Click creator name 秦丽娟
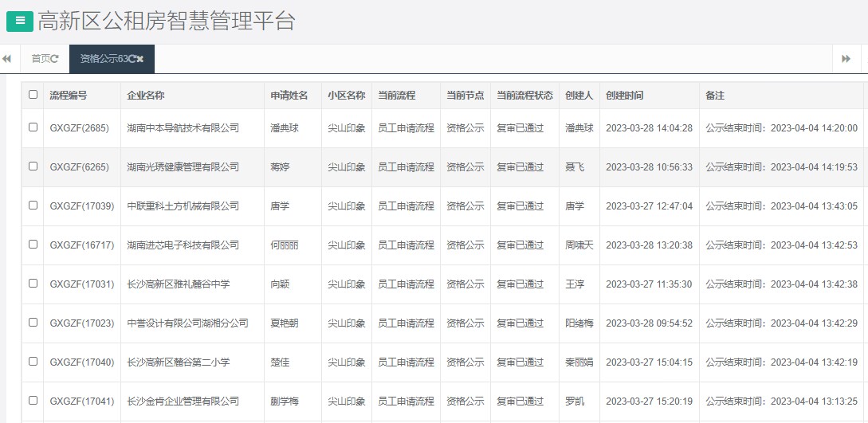The image size is (868, 423). point(579,362)
